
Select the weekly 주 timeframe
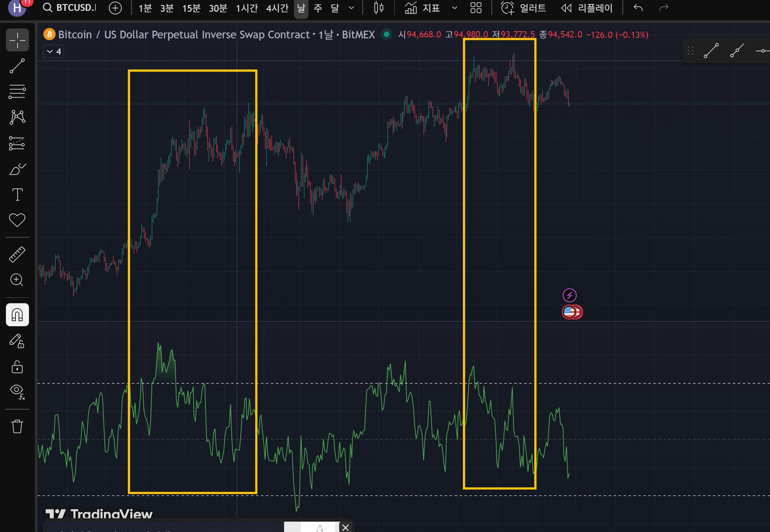318,8
